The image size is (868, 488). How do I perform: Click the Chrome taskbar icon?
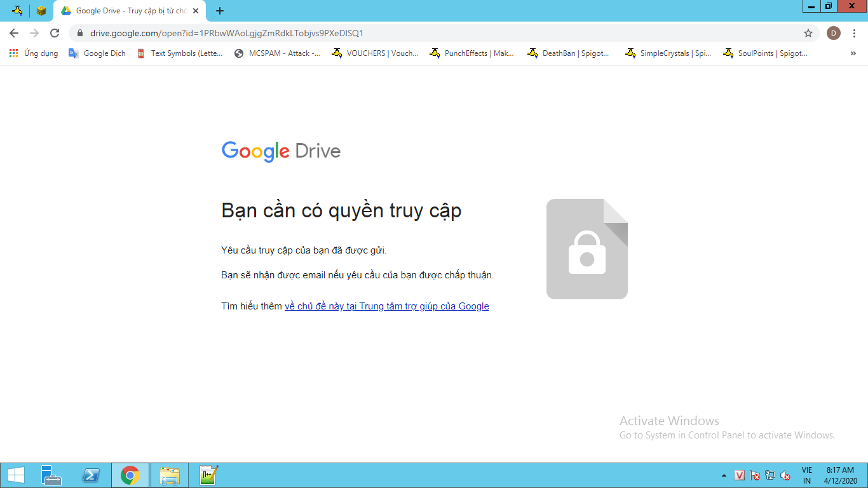click(130, 475)
